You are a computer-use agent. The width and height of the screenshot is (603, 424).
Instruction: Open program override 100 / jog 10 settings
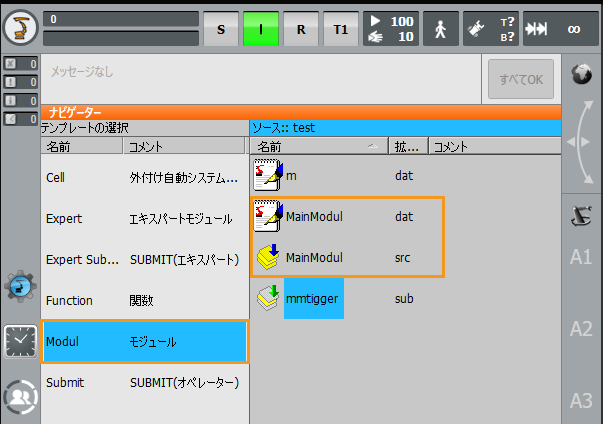coord(391,29)
